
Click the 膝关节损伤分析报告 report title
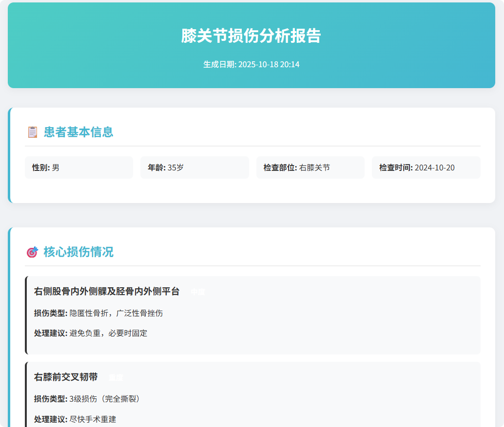pos(252,36)
